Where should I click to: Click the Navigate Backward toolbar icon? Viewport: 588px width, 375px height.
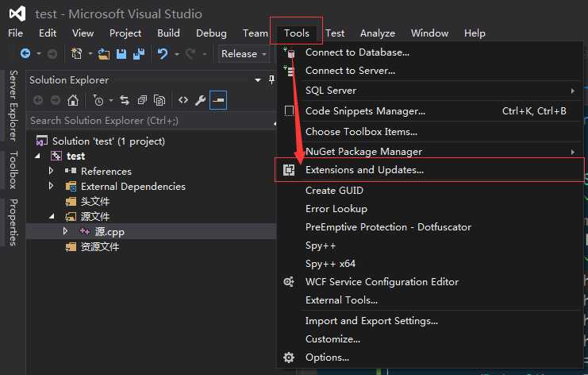point(25,54)
